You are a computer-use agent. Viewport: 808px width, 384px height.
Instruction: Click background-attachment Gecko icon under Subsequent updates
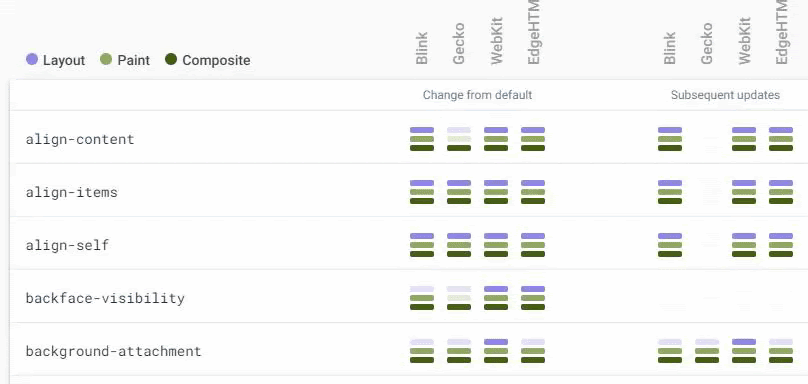(707, 352)
